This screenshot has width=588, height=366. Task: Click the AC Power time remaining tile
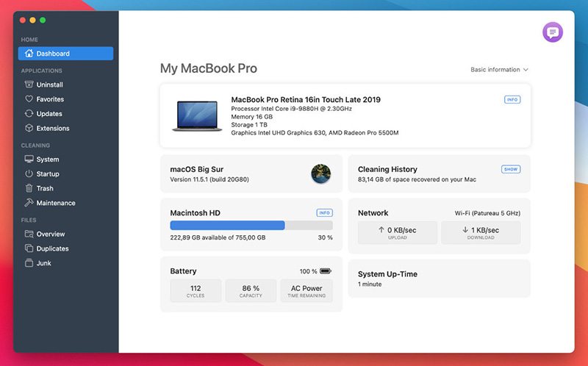pos(306,290)
